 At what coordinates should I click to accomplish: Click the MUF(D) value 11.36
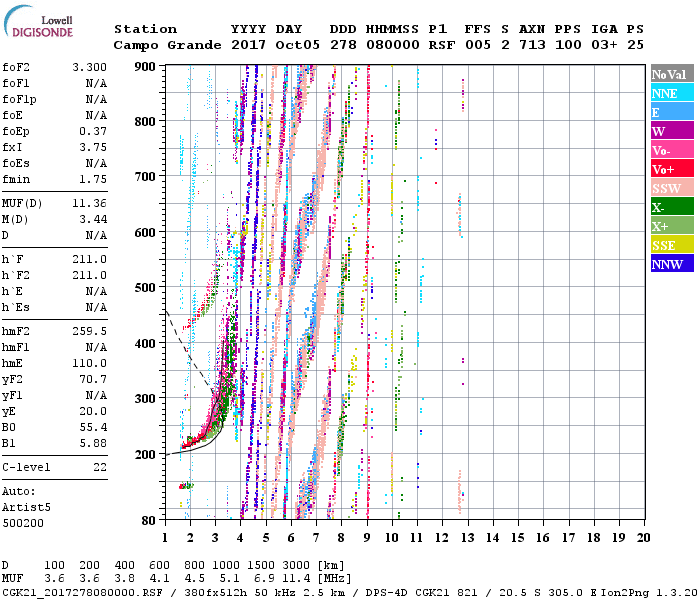click(89, 204)
